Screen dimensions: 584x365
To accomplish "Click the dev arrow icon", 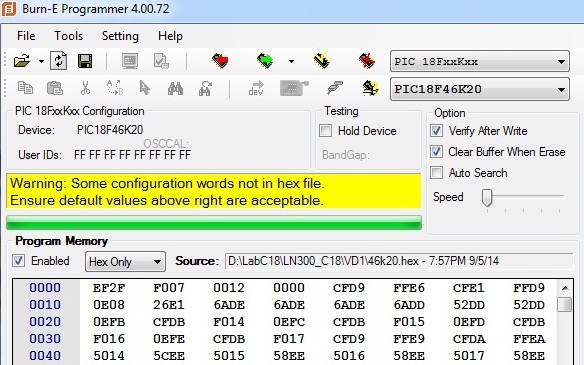I will pos(256,89).
